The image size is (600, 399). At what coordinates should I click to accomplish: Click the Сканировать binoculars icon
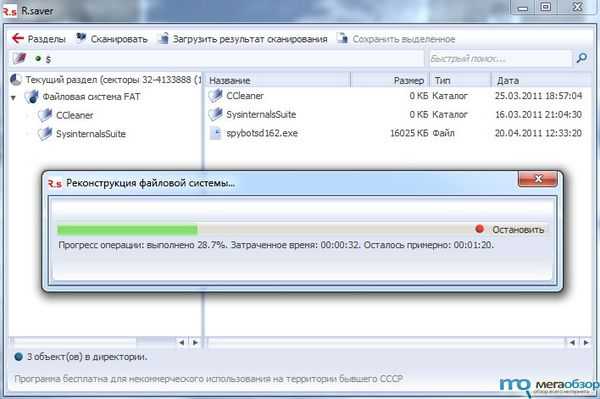coord(81,38)
